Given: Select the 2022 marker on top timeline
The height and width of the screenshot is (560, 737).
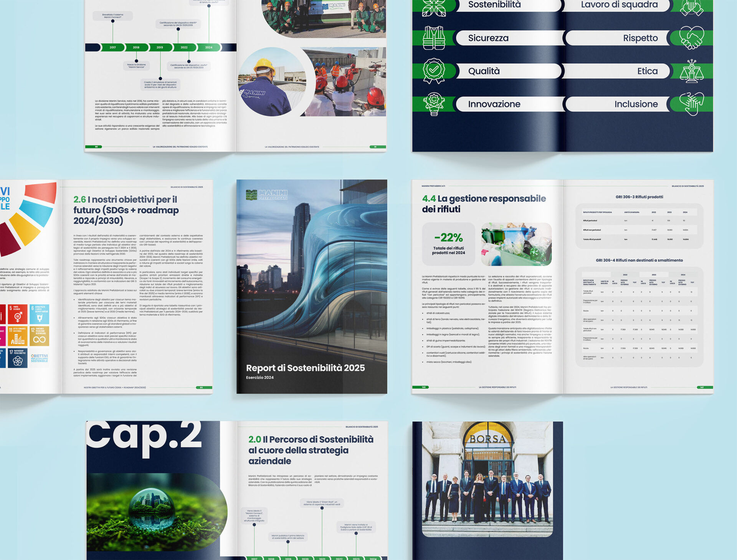Looking at the screenshot, I should (x=184, y=48).
